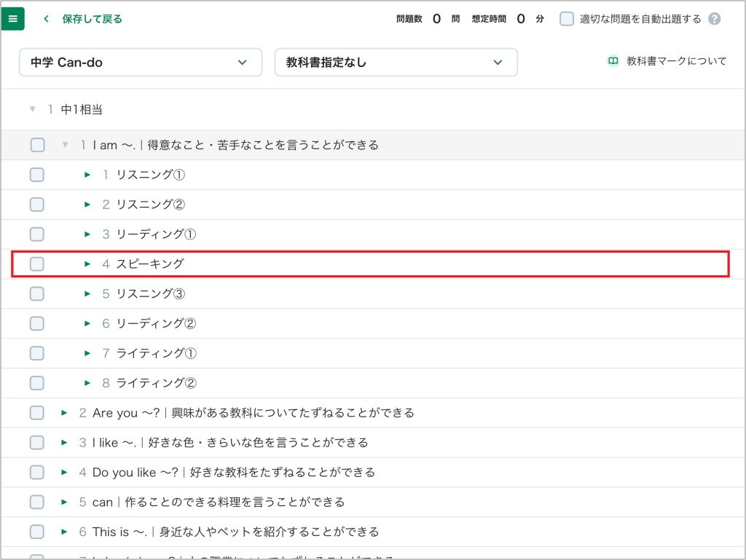The image size is (746, 560).
Task: Click the ライティング① label
Action: pos(156,353)
